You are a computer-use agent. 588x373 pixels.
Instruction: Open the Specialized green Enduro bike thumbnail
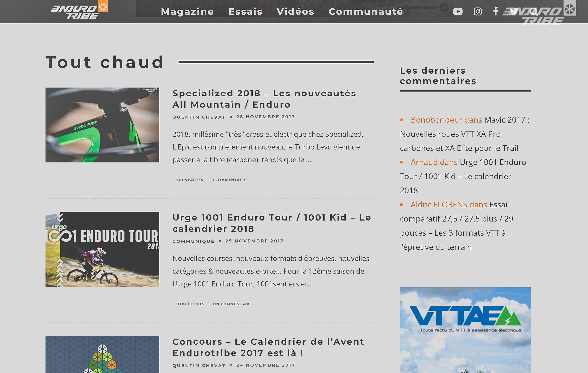pyautogui.click(x=102, y=125)
